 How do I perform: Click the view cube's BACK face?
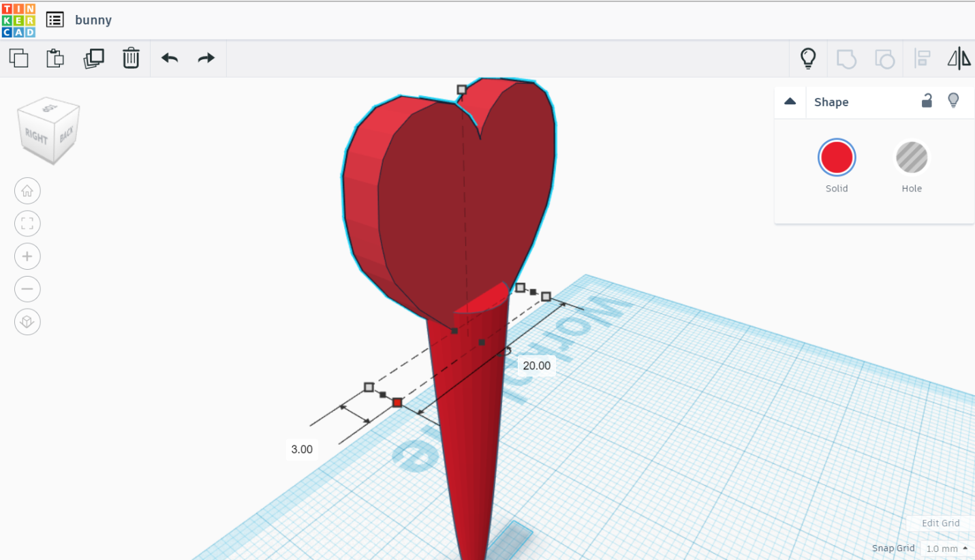click(67, 134)
